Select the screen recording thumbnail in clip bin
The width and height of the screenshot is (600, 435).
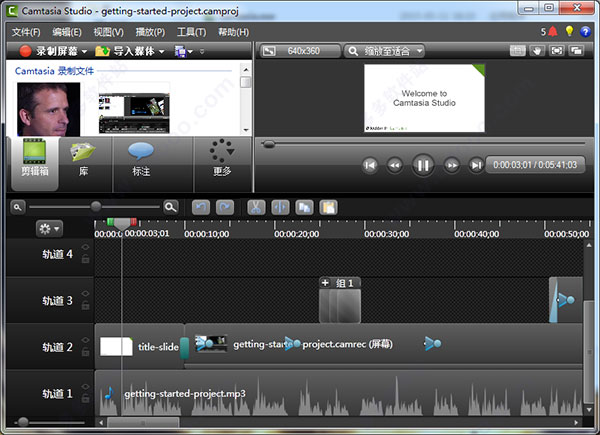tap(134, 113)
